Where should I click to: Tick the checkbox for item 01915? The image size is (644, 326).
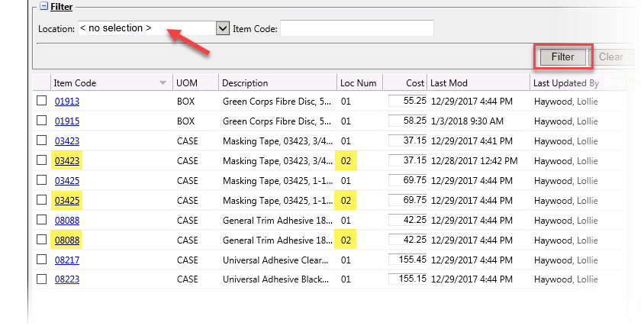[41, 121]
